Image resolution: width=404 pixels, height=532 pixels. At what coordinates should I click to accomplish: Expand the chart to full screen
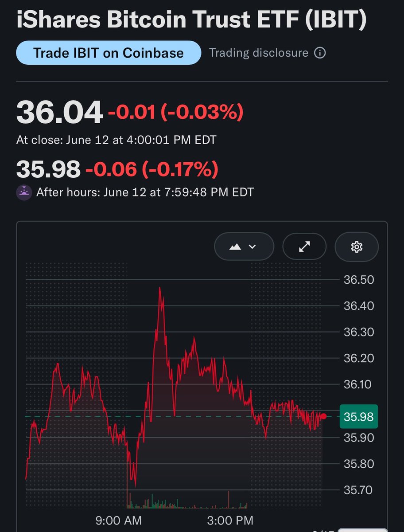pyautogui.click(x=304, y=247)
